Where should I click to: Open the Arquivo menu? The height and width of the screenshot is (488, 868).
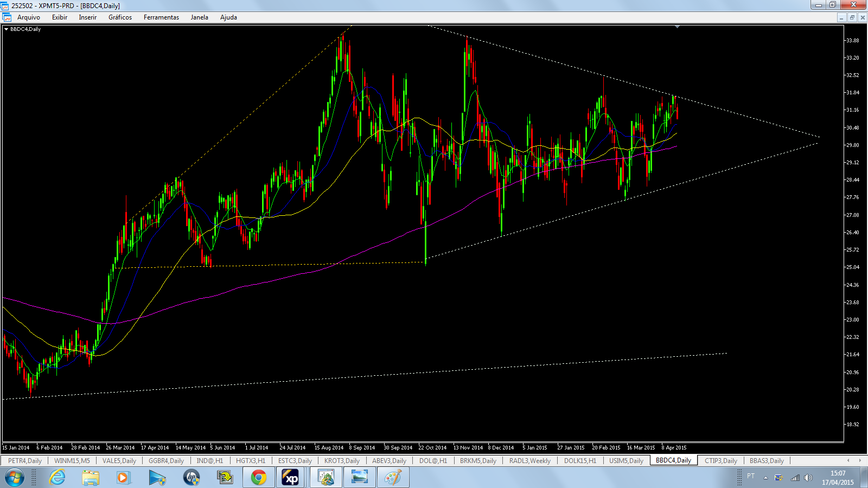(29, 17)
